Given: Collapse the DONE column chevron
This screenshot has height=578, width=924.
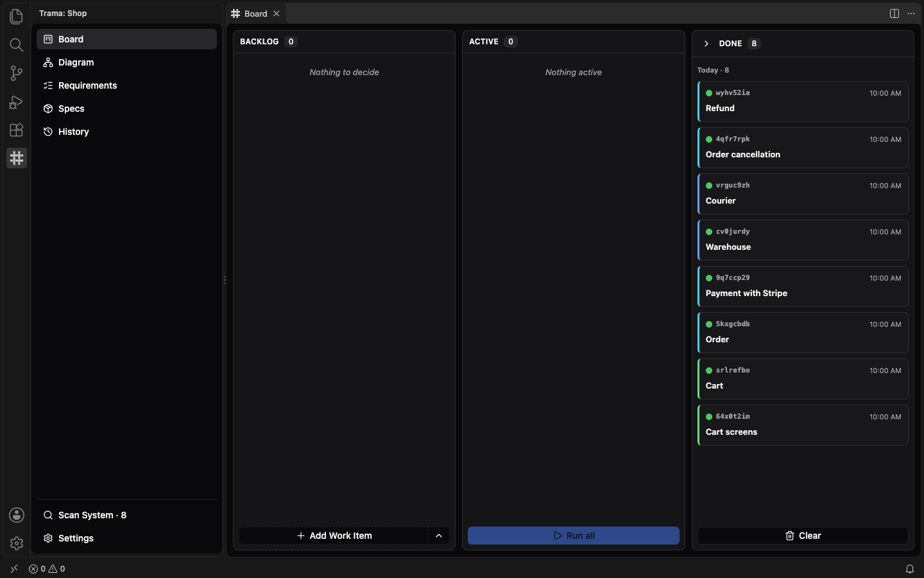Looking at the screenshot, I should point(706,44).
